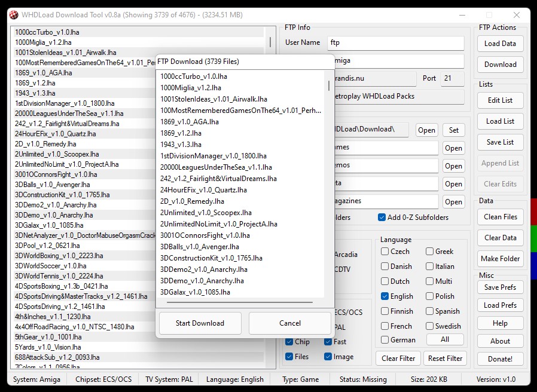The height and width of the screenshot is (392, 537).
Task: Click the Load Data button
Action: coord(500,44)
